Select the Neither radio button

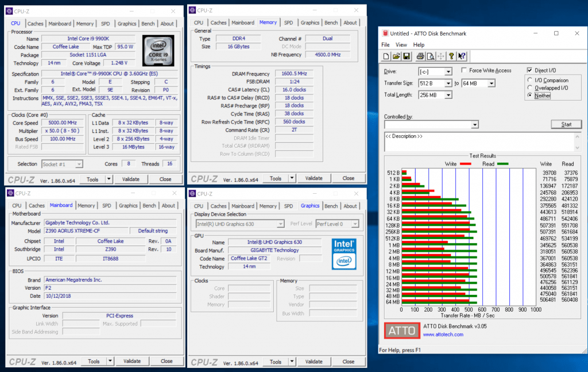530,95
